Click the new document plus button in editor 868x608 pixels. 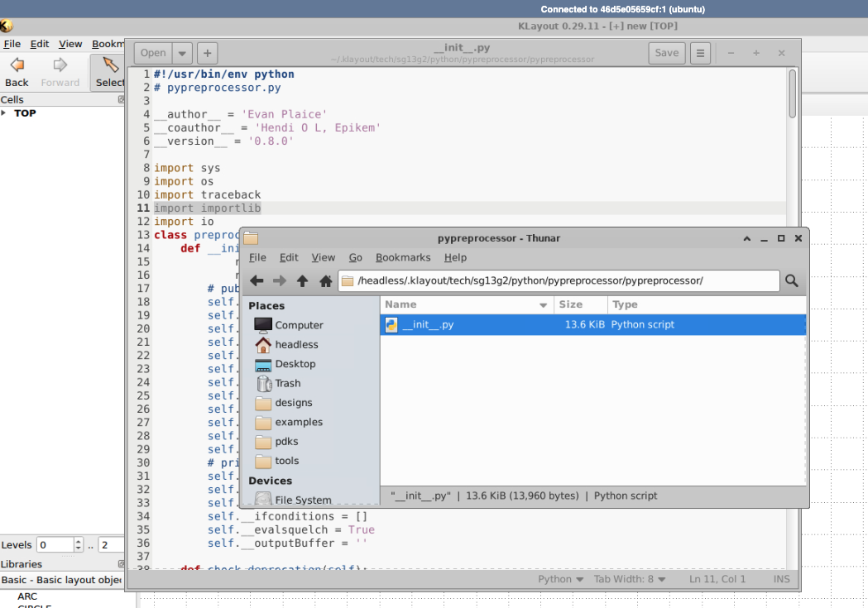tap(207, 53)
